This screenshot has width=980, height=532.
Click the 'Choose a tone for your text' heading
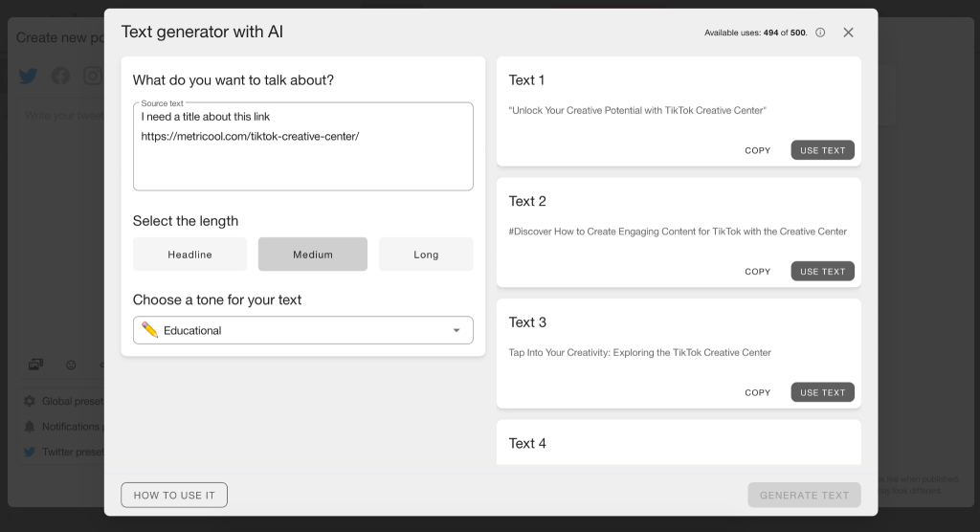(x=217, y=300)
